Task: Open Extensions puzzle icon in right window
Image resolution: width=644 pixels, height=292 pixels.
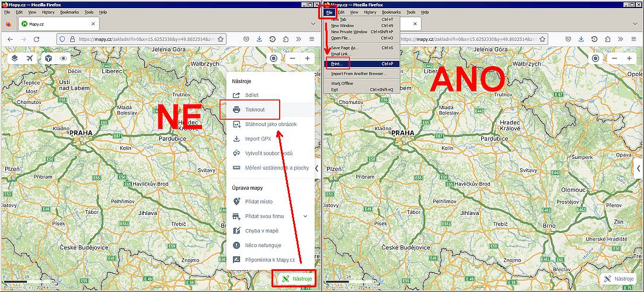Action: tap(607, 39)
